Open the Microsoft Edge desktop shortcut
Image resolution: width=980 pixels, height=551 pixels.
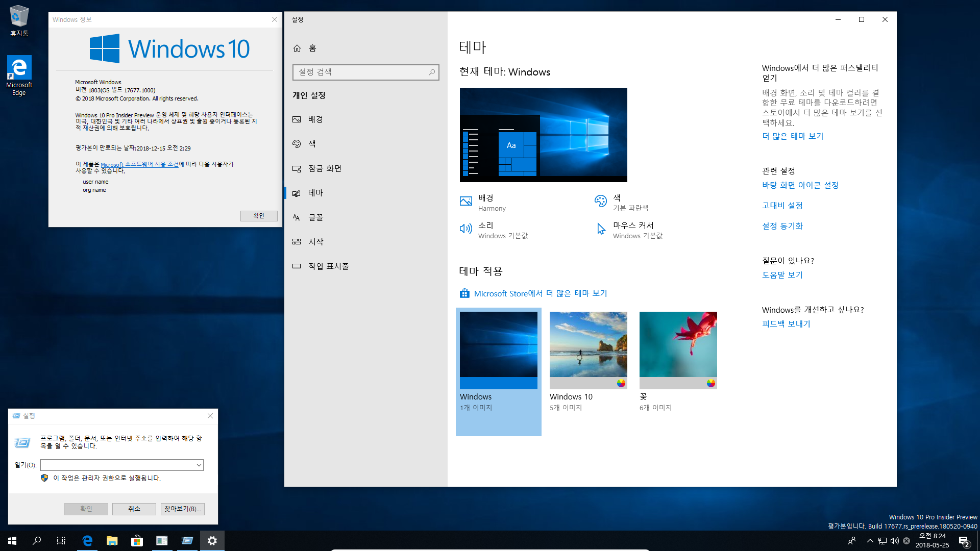pos(19,76)
